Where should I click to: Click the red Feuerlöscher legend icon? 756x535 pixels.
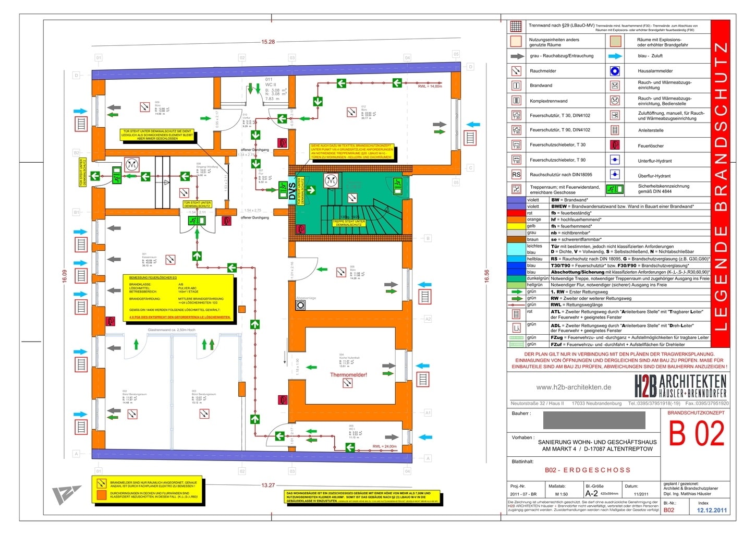[x=615, y=145]
